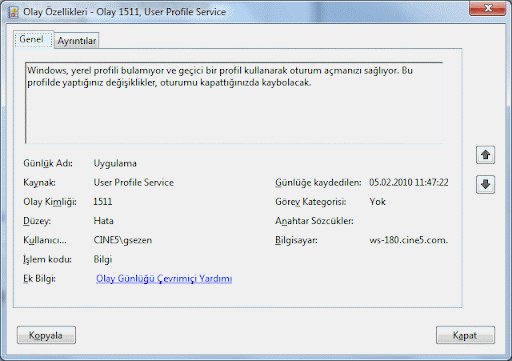This screenshot has height=361, width=512.
Task: Show the previous event with the up arrow
Action: (x=485, y=155)
